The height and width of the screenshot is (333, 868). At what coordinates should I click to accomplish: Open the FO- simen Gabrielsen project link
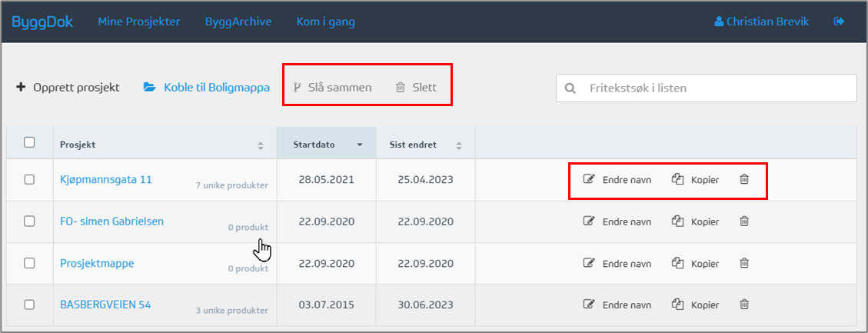111,221
